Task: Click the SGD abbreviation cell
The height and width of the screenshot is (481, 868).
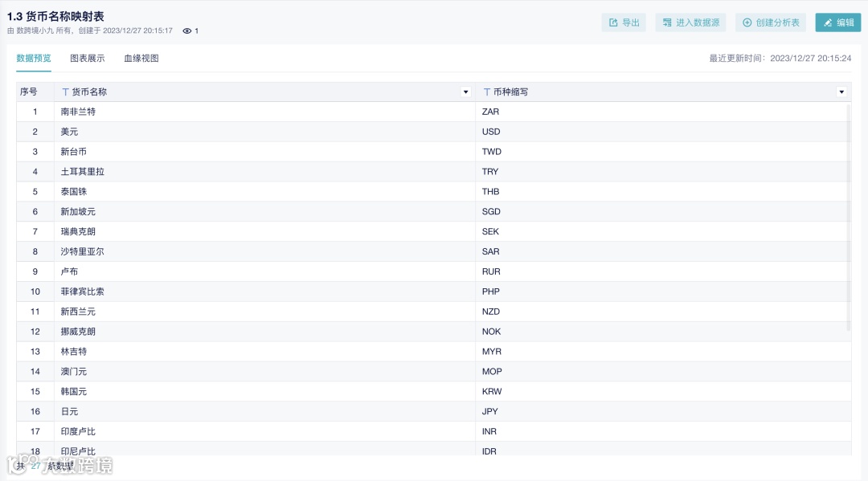Action: click(663, 211)
